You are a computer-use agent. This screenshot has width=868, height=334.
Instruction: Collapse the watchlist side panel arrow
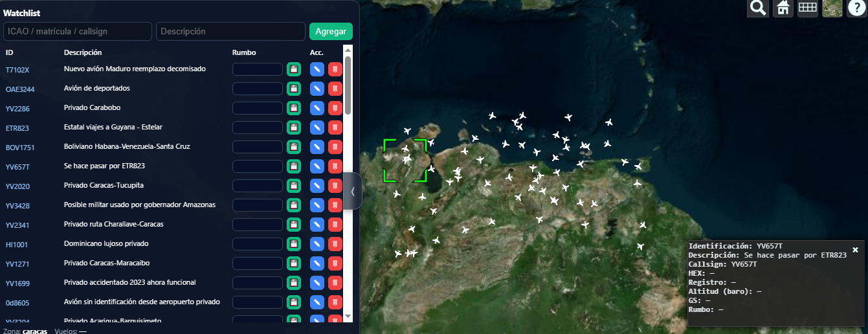tap(352, 191)
